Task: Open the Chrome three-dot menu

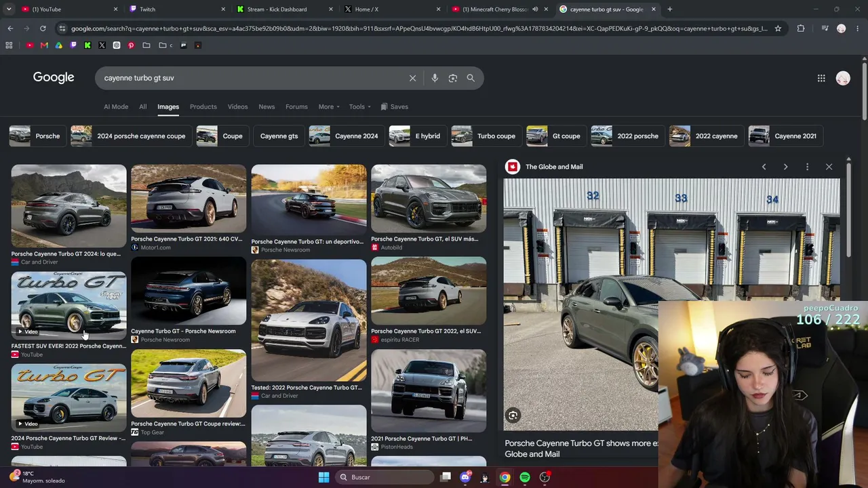Action: click(x=858, y=28)
